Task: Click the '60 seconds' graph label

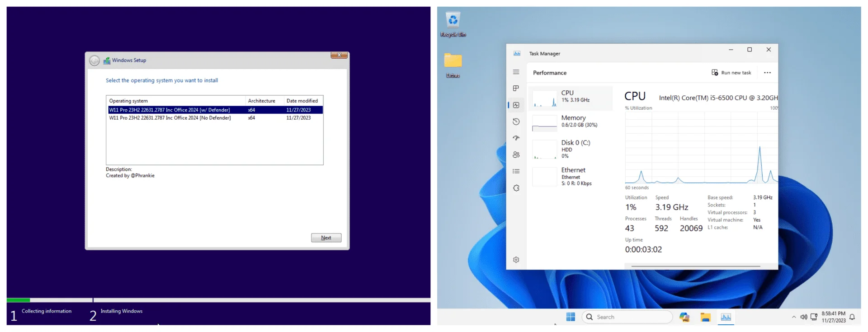Action: [637, 188]
